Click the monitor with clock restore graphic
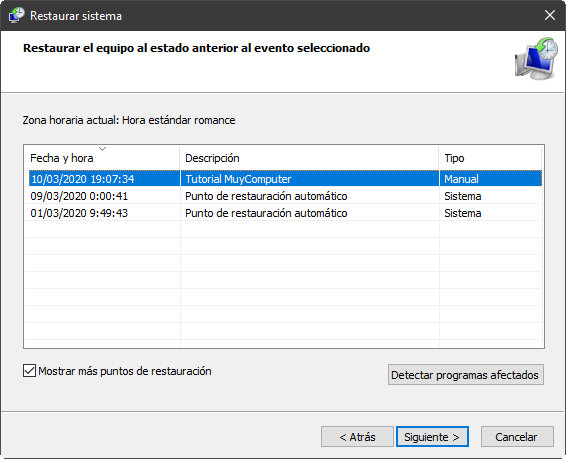 (536, 58)
